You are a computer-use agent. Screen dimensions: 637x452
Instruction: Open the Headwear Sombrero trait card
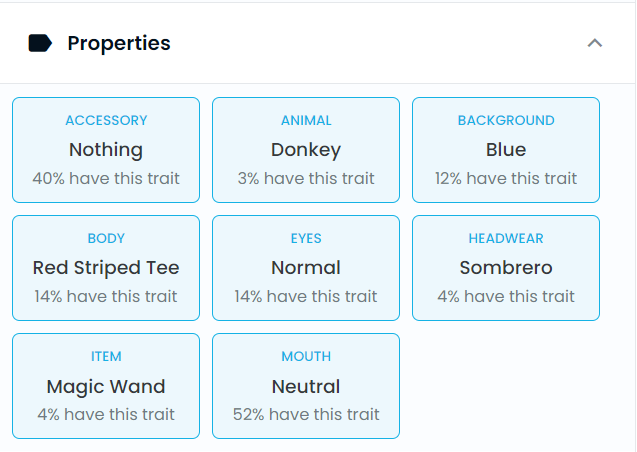coord(506,268)
